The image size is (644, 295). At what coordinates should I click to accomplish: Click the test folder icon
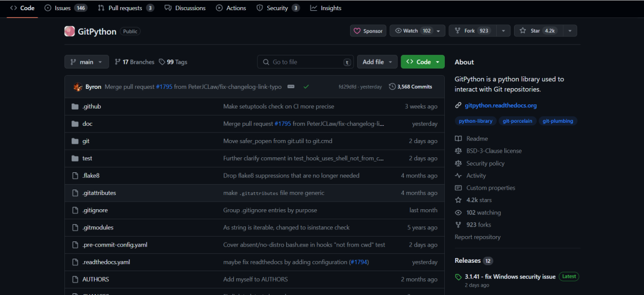pyautogui.click(x=75, y=159)
